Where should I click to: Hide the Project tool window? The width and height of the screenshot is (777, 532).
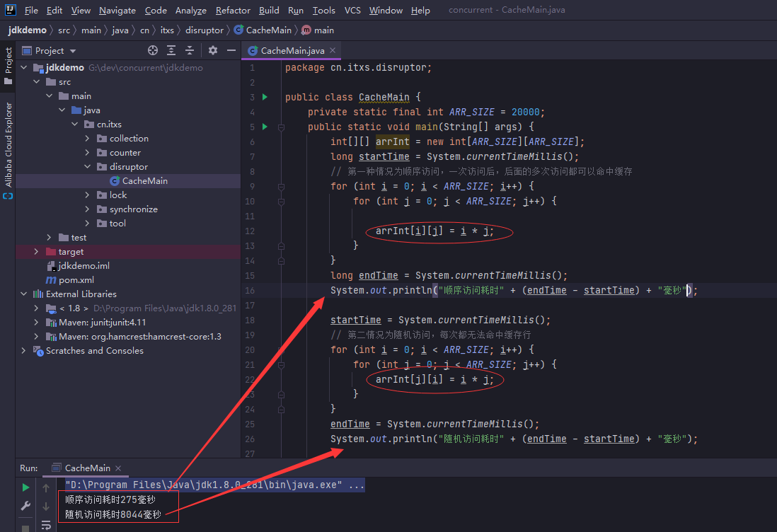231,50
